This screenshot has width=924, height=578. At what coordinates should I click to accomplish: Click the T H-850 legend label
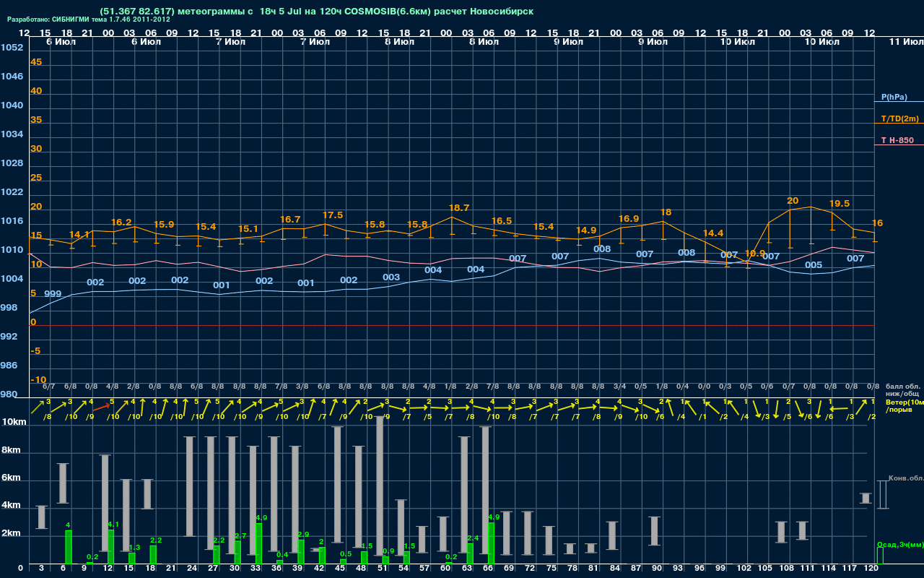pos(897,140)
